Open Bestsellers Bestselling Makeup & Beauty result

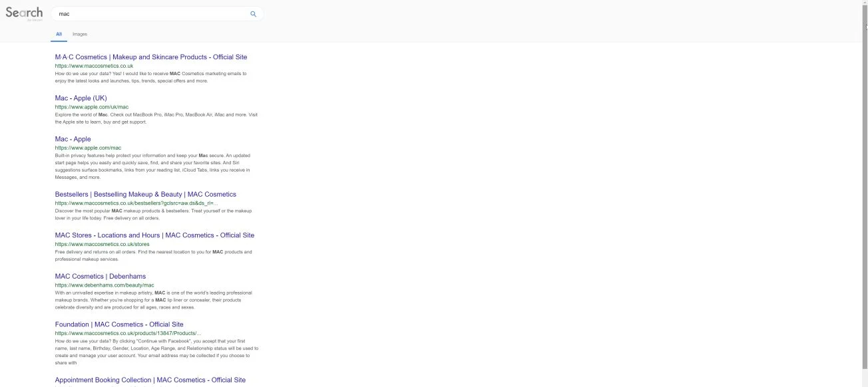tap(145, 195)
